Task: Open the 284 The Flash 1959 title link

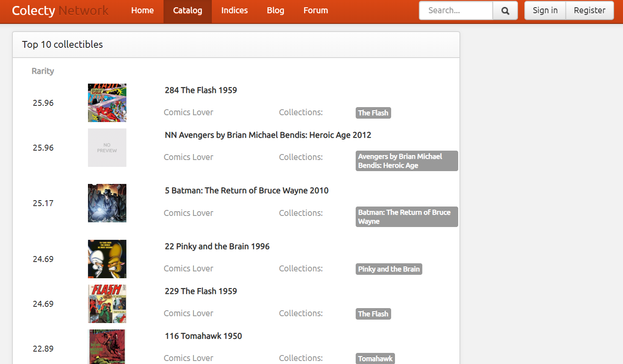Action: click(x=201, y=90)
